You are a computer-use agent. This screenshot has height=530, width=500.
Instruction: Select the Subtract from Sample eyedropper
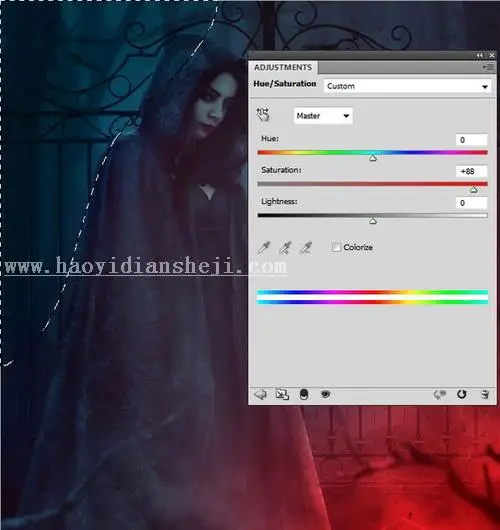(x=306, y=248)
